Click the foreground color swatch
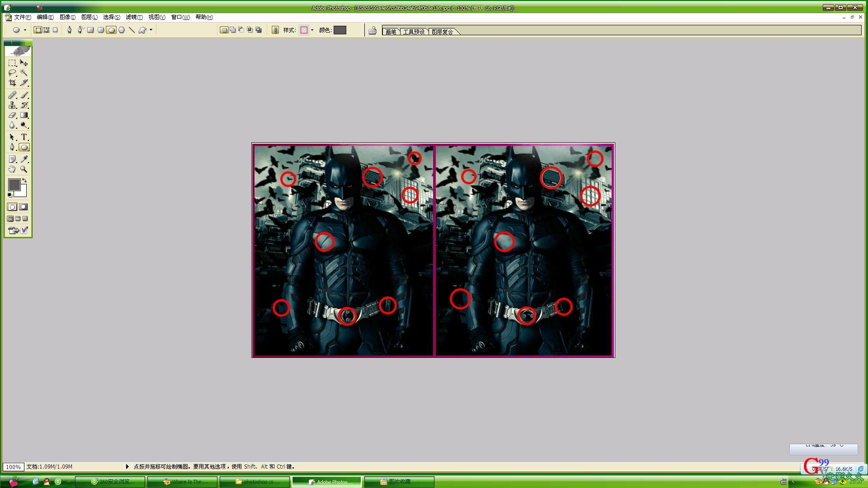This screenshot has width=868, height=488. (14, 184)
